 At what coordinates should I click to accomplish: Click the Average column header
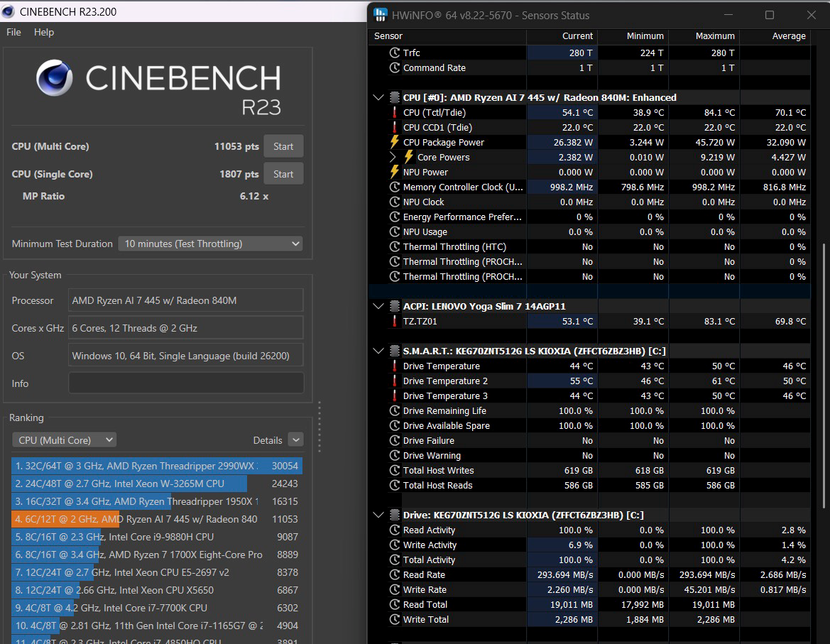[775, 36]
